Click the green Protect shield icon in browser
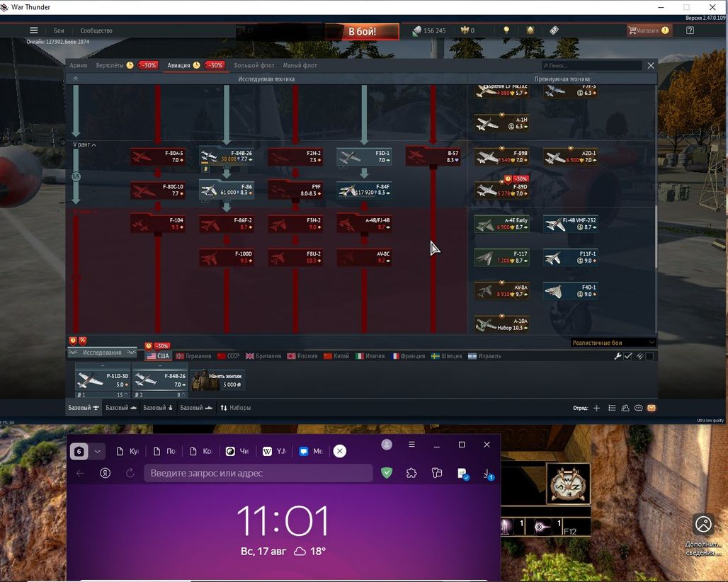This screenshot has width=728, height=582. click(387, 473)
